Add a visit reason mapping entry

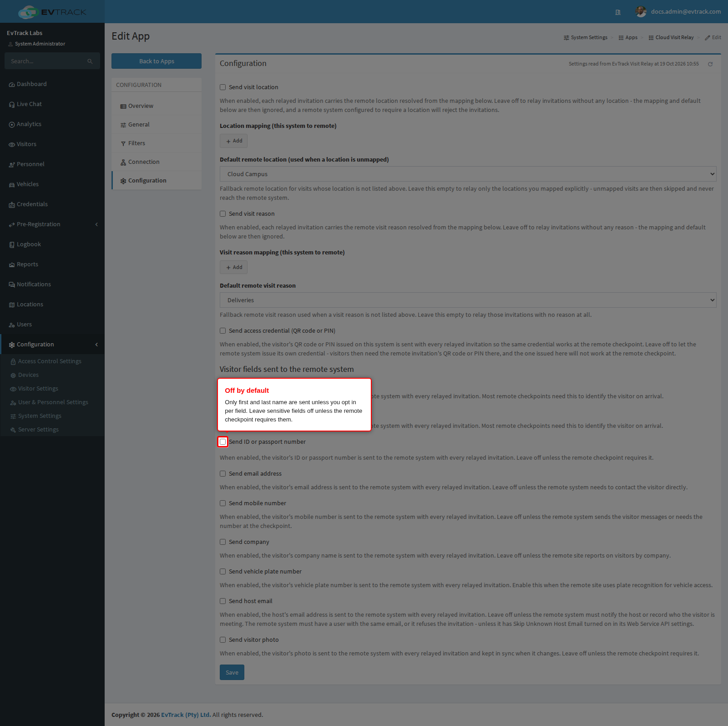coord(234,267)
